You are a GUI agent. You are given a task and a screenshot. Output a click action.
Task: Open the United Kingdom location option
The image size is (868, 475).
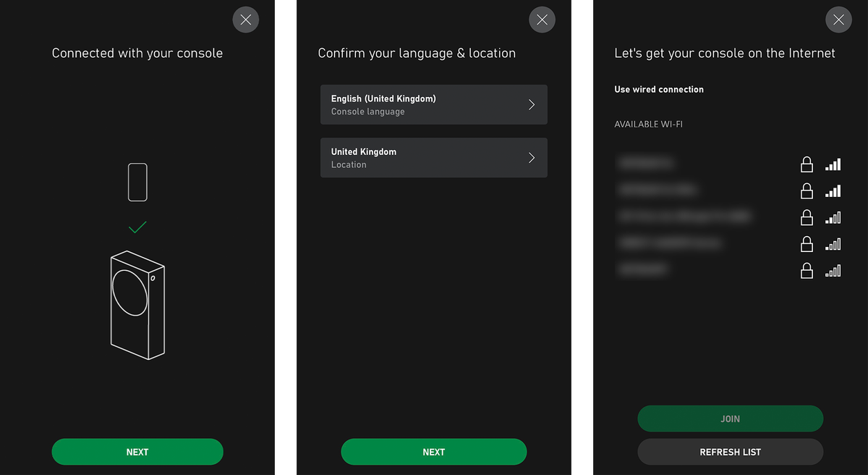(434, 158)
